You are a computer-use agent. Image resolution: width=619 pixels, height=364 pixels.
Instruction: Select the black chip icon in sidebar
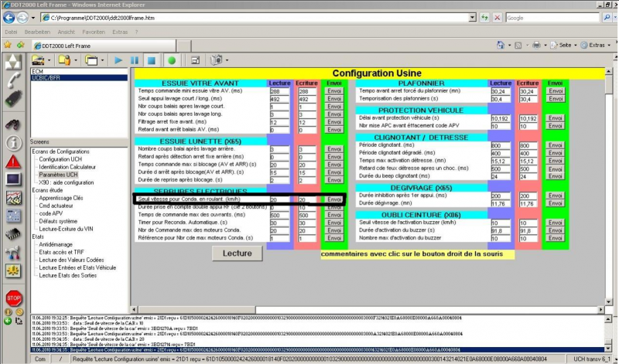click(x=13, y=234)
